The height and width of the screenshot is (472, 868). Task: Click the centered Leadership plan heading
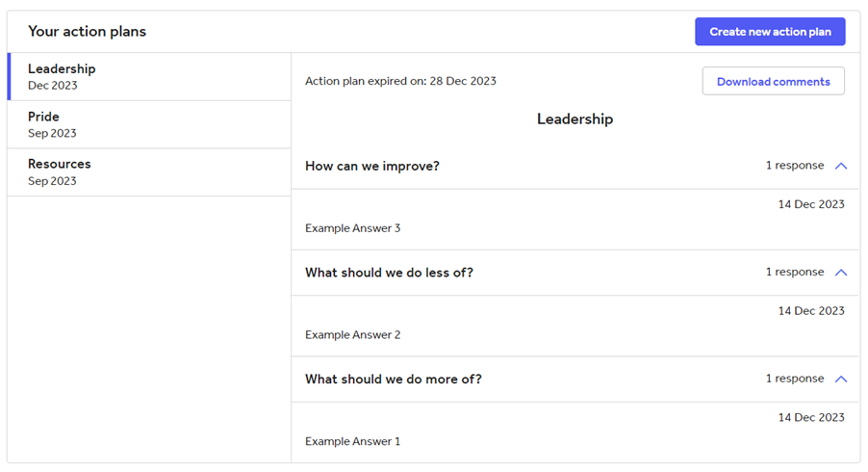574,119
